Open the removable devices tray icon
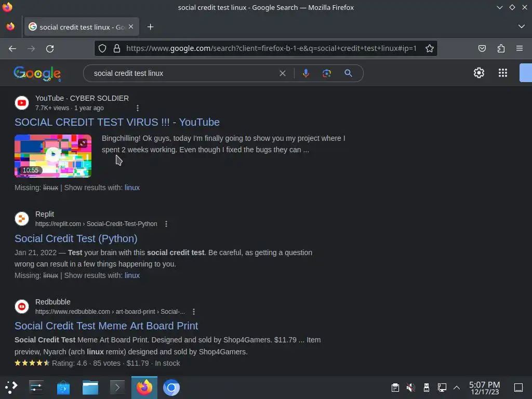The width and height of the screenshot is (532, 399). (x=427, y=388)
